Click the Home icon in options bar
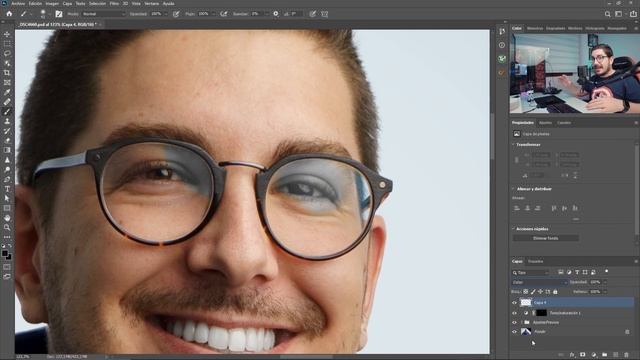Viewport: 640px width, 360px height. coord(9,14)
